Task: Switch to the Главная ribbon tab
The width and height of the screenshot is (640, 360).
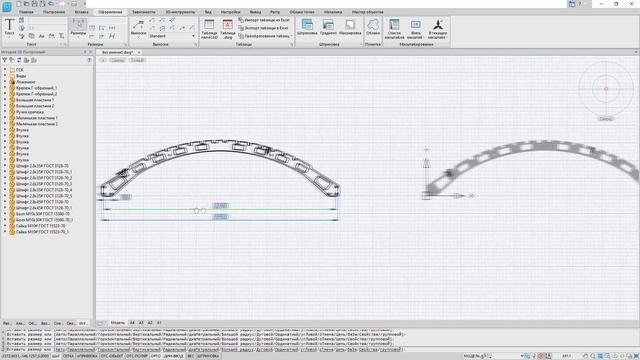Action: 26,12
